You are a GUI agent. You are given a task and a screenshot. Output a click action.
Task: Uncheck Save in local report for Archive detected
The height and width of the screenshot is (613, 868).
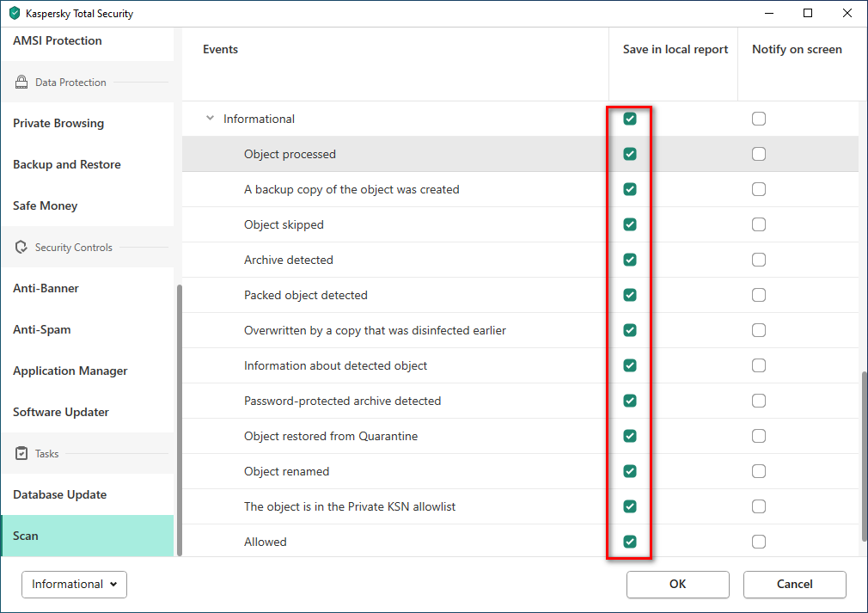[x=629, y=260]
